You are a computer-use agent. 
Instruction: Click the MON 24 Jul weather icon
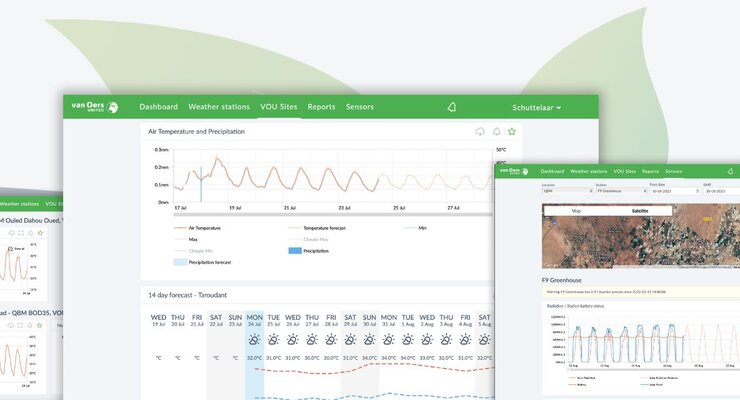(x=254, y=340)
